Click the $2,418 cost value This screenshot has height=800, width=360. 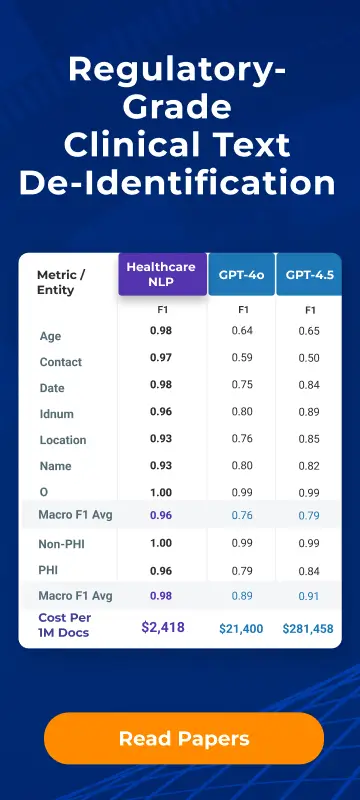pos(163,627)
